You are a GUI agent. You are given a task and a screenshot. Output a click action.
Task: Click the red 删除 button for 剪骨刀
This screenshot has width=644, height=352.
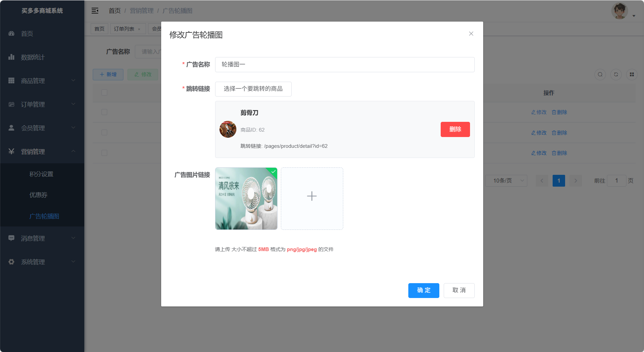coord(455,129)
